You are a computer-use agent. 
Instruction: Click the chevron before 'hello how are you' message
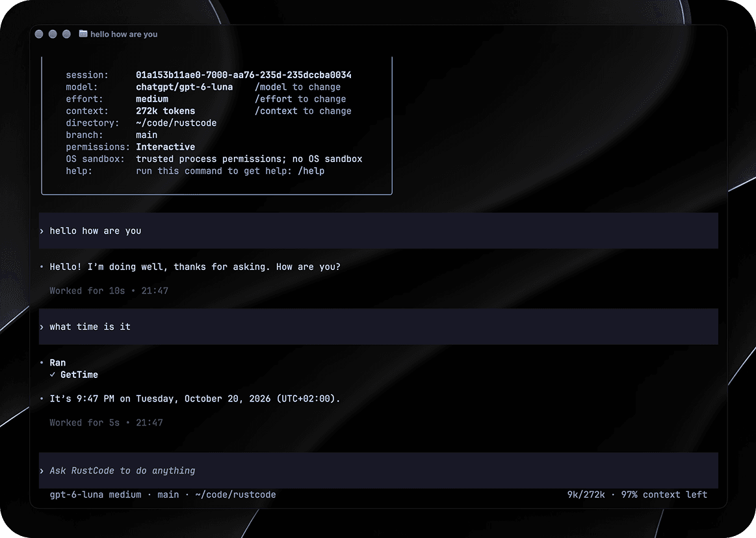click(42, 231)
